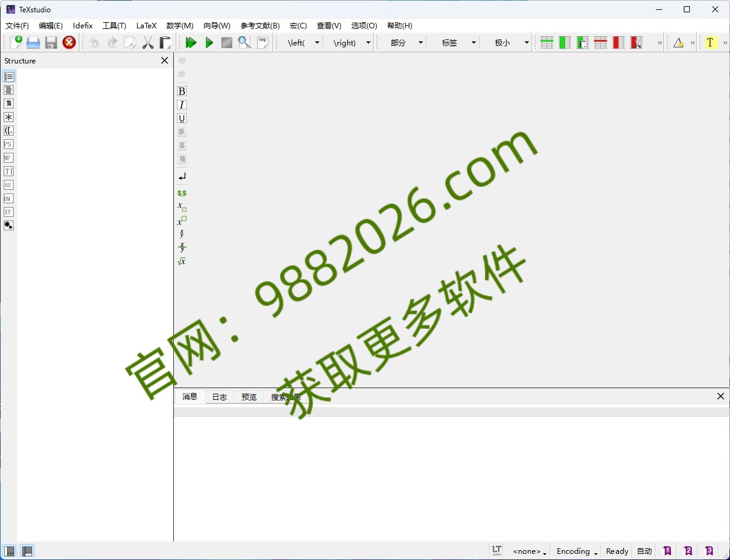Select the BM sidebar toggle
The height and width of the screenshot is (560, 730).
[x=9, y=198]
